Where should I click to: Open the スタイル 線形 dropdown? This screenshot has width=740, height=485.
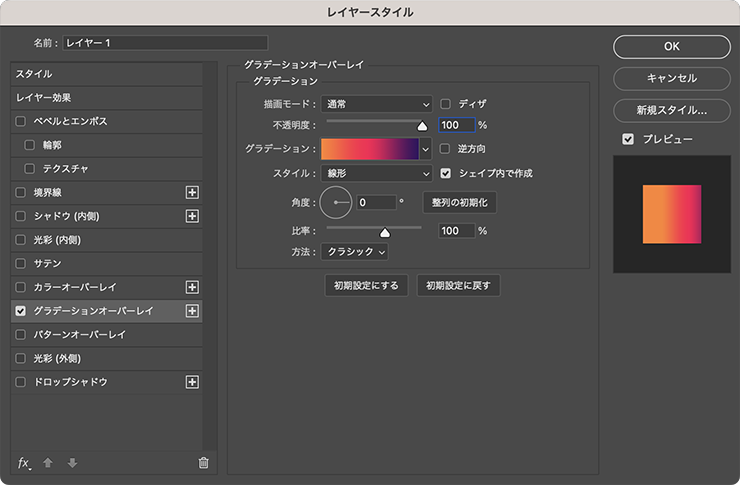pyautogui.click(x=376, y=173)
